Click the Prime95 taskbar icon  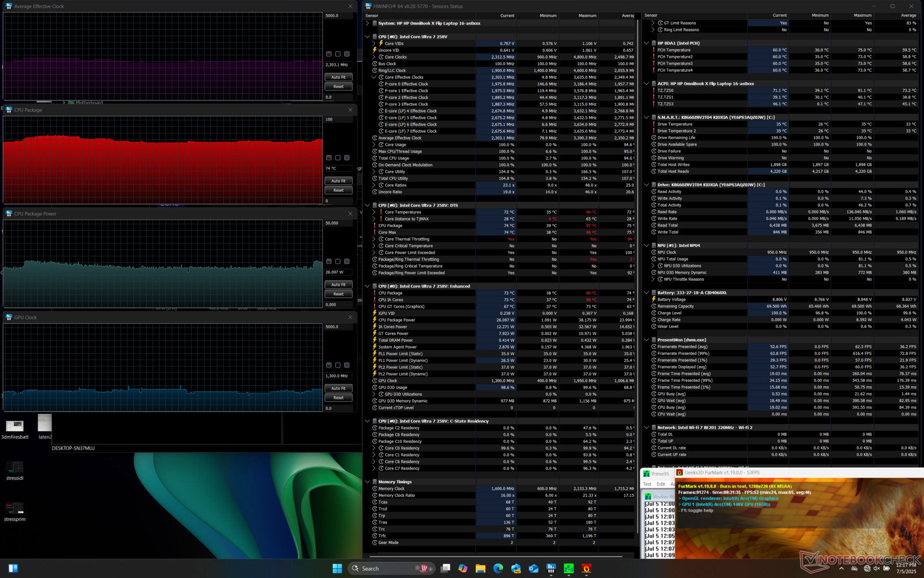pos(569,568)
